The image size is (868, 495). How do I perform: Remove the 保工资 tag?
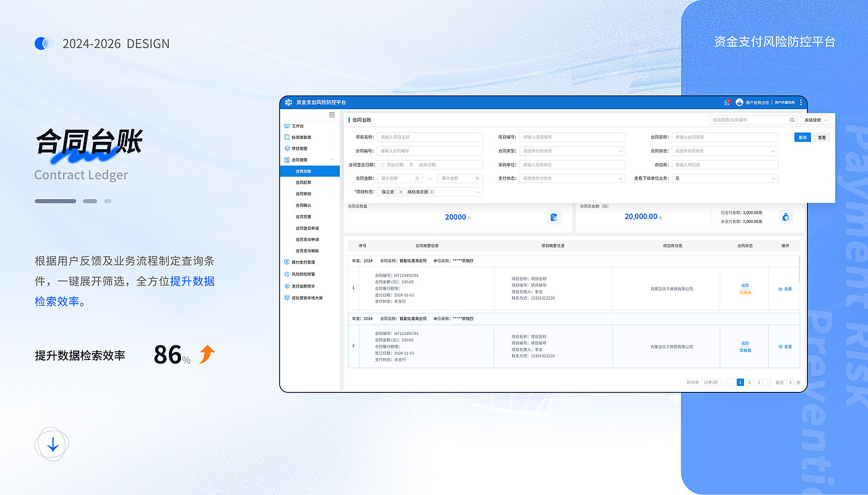click(401, 192)
